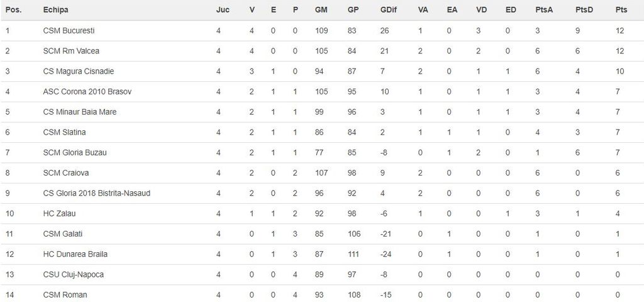
Task: Sort by the Echipa column header
Action: pyautogui.click(x=56, y=10)
